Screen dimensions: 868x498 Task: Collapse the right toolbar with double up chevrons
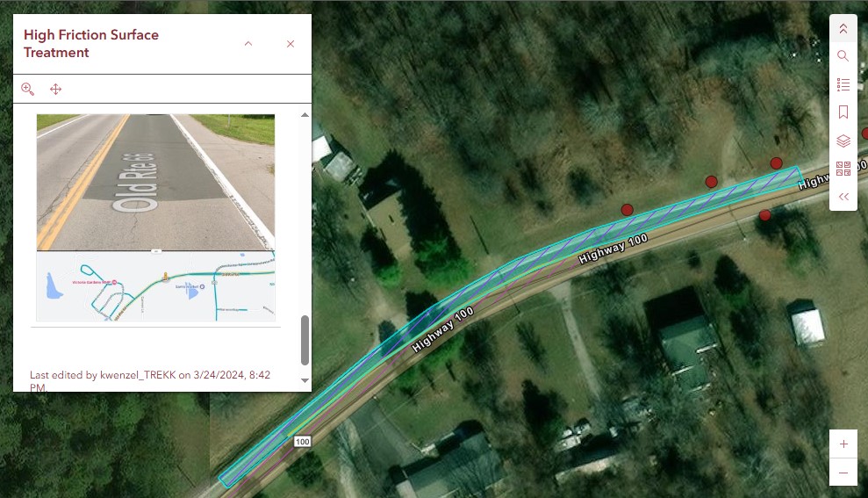[x=843, y=28]
